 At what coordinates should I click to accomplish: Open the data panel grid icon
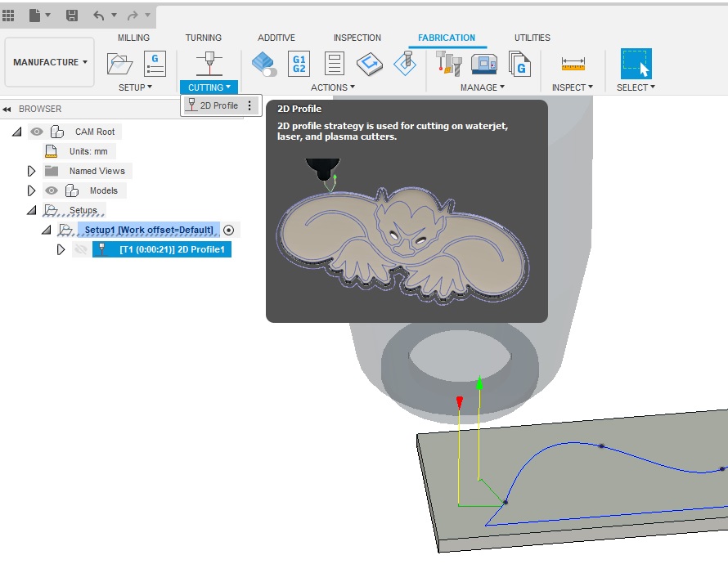pyautogui.click(x=8, y=16)
